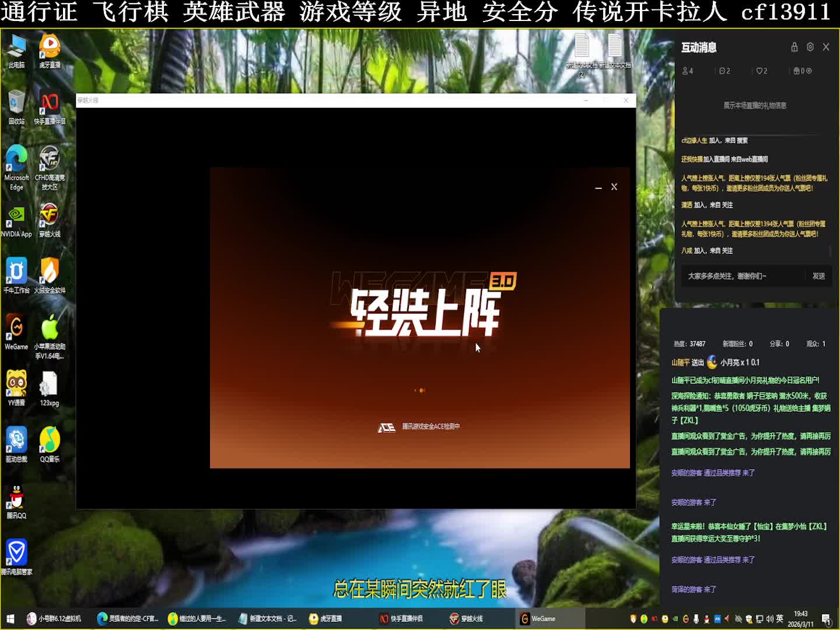840x630 pixels.
Task: Open the Microsoft Edge desktop icon
Action: [x=16, y=163]
